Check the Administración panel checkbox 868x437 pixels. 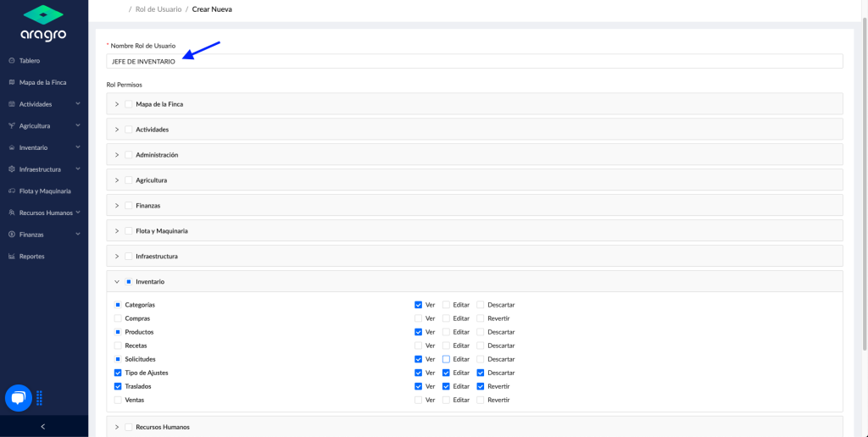[129, 155]
